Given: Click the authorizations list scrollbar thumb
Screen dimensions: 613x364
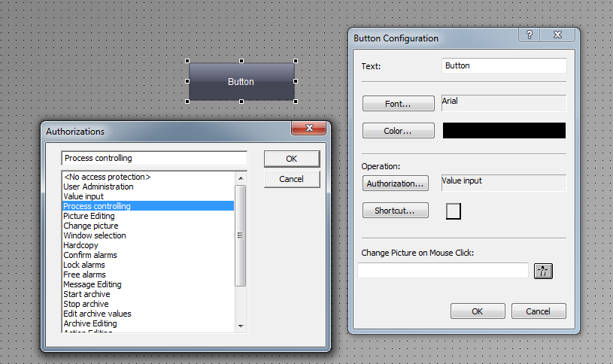Looking at the screenshot, I should point(241,235).
